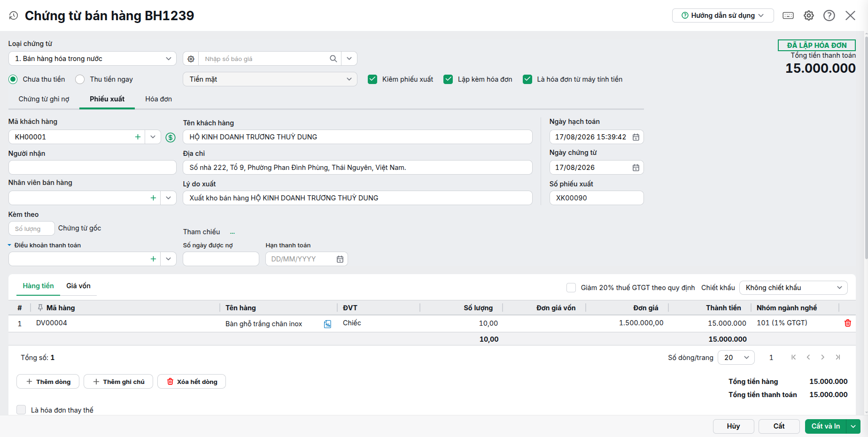Click the Thêm dòng button
The width and height of the screenshot is (868, 437).
coord(48,382)
